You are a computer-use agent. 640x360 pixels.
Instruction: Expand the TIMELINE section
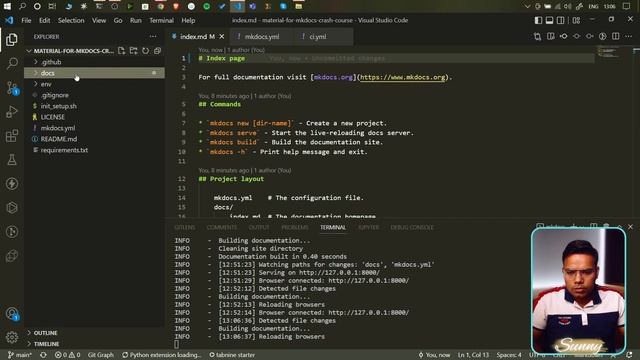tap(94, 344)
